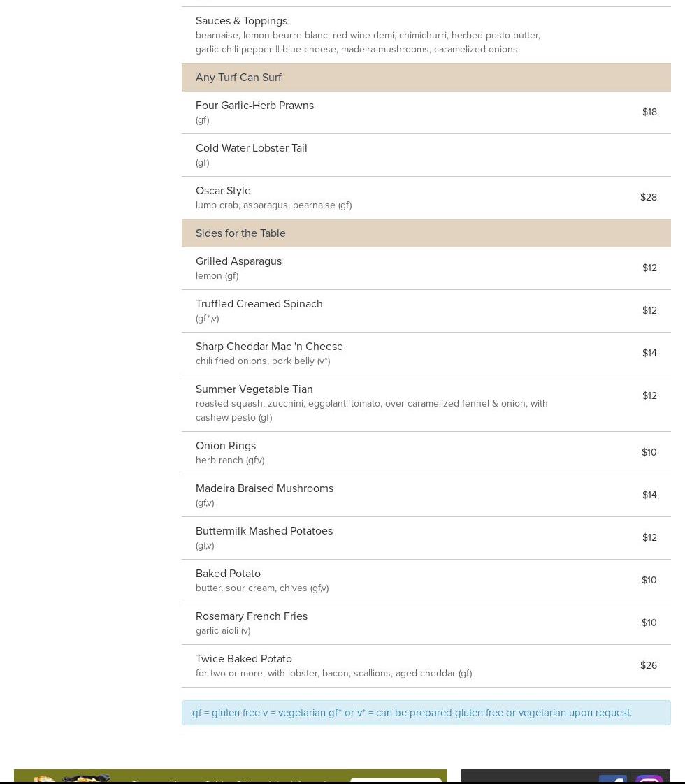The image size is (685, 784).
Task: Click the Sides for the Table header
Action: pos(240,233)
